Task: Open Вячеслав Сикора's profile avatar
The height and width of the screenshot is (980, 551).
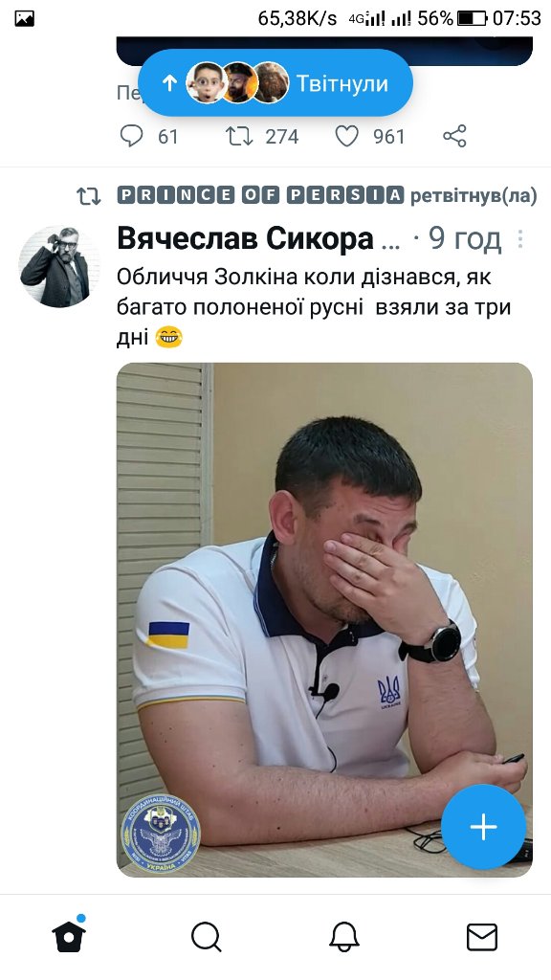Action: [59, 266]
